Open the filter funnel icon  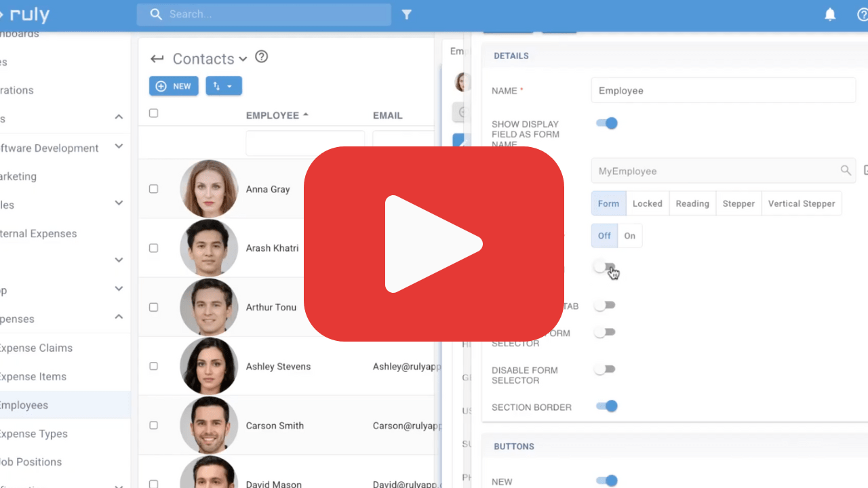(407, 14)
